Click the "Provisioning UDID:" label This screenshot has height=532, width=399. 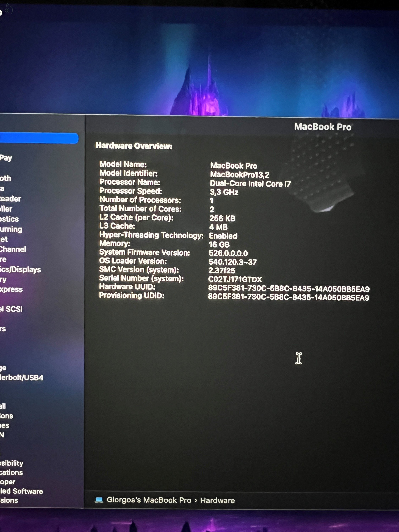[132, 295]
